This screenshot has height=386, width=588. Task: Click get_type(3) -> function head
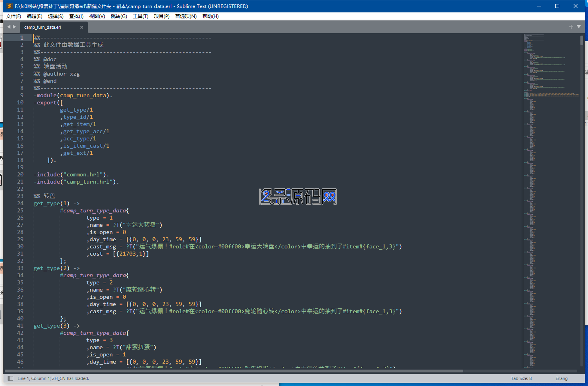click(x=56, y=326)
